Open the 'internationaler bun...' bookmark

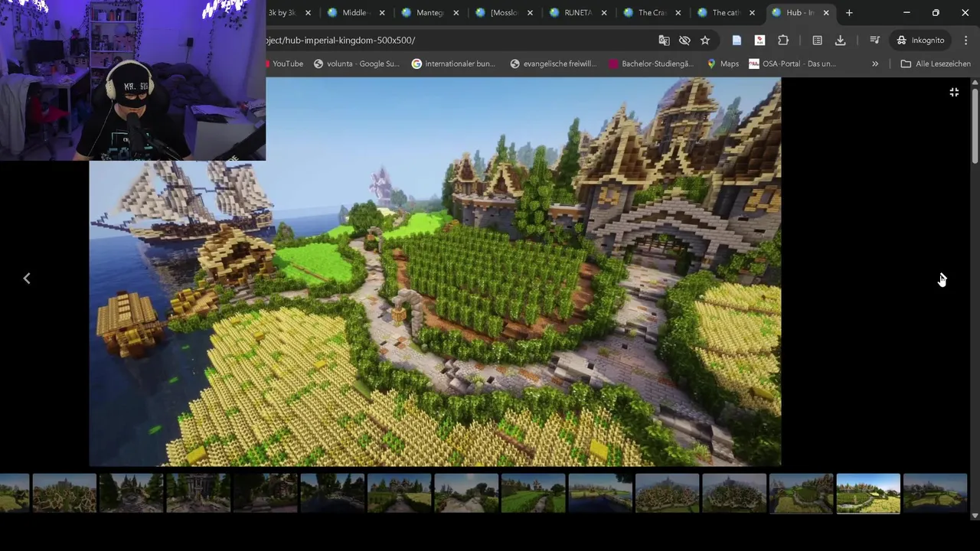[x=453, y=64]
